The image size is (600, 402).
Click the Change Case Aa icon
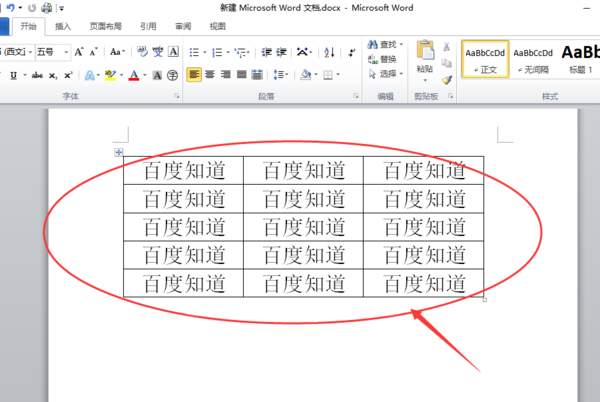click(115, 52)
